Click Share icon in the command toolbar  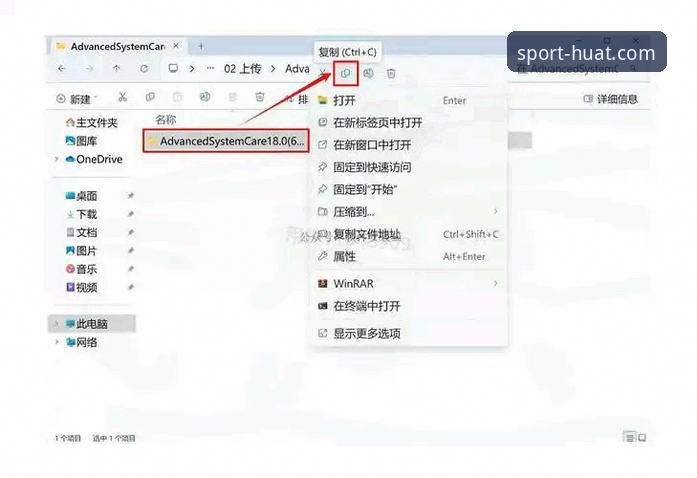[x=232, y=97]
